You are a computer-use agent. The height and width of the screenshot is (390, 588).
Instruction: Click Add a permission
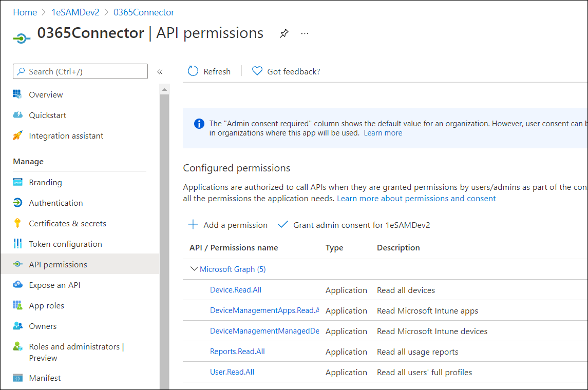(x=228, y=225)
